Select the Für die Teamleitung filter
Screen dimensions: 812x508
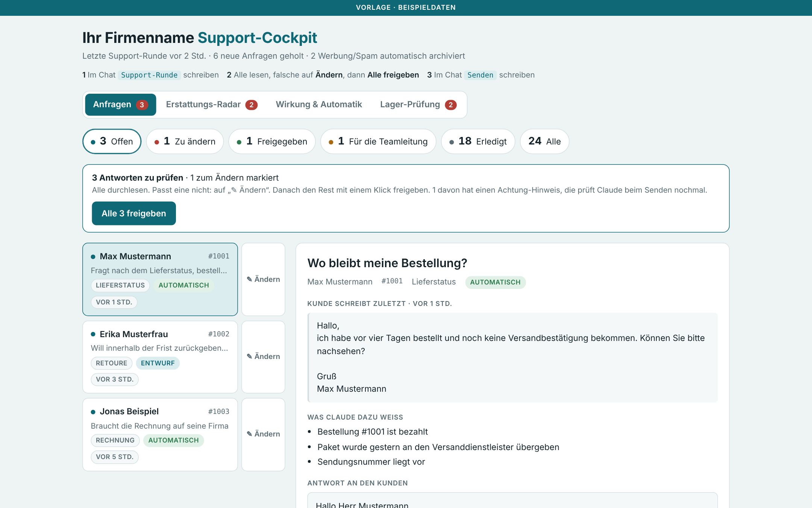click(378, 141)
